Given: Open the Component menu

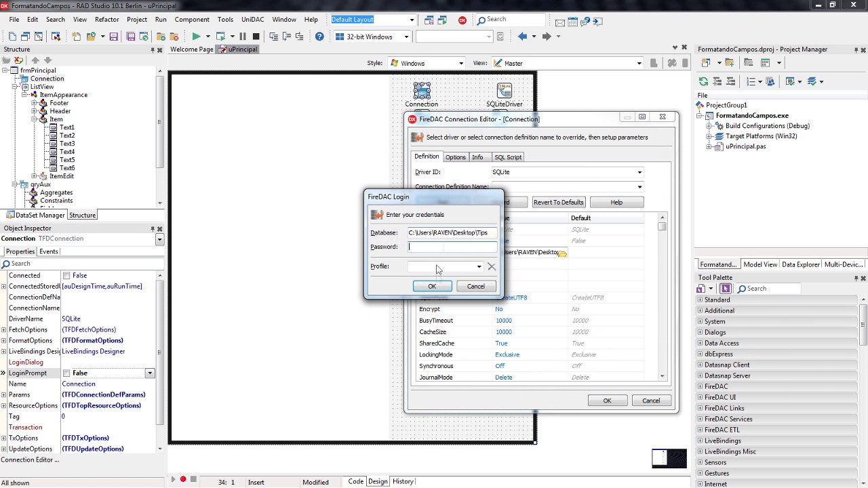Looking at the screenshot, I should 192,20.
